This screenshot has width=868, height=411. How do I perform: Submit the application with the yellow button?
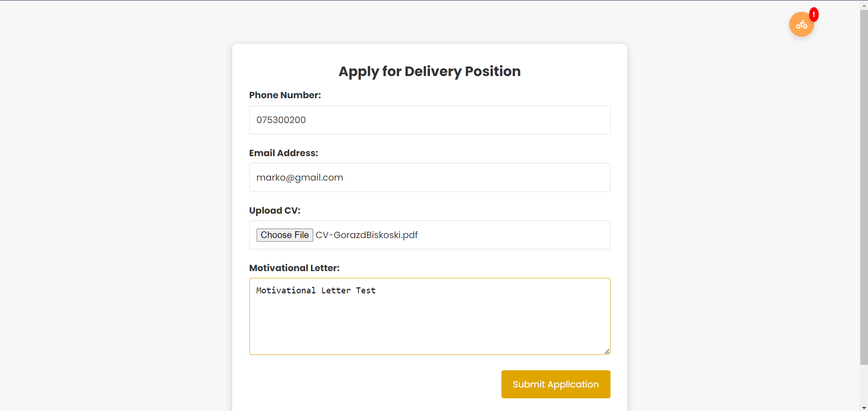click(555, 384)
